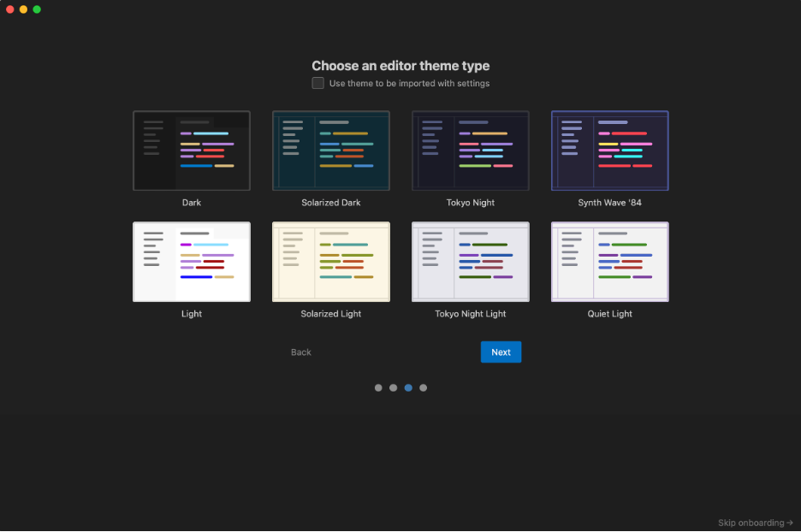Jump to the fourth onboarding page dot

coord(423,388)
